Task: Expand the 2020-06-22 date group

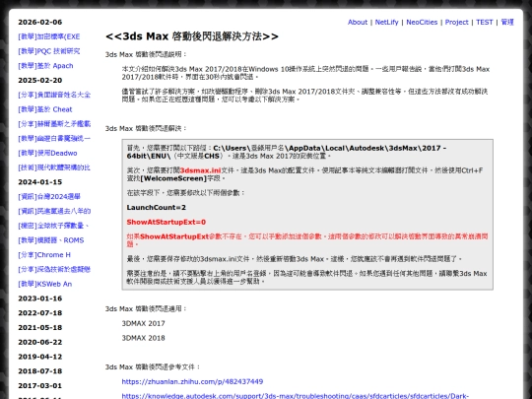Action: pos(40,342)
